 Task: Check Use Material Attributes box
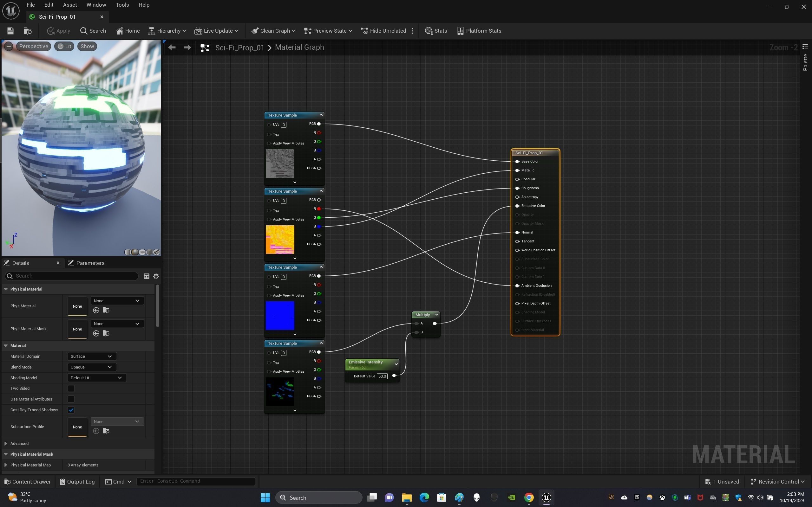[71, 399]
